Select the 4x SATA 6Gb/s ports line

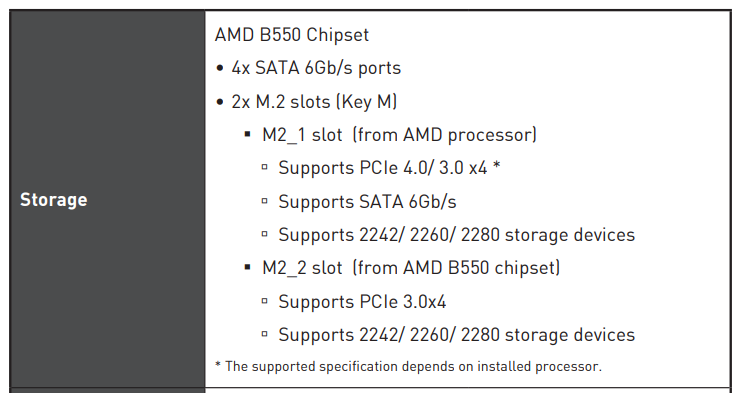(x=316, y=68)
